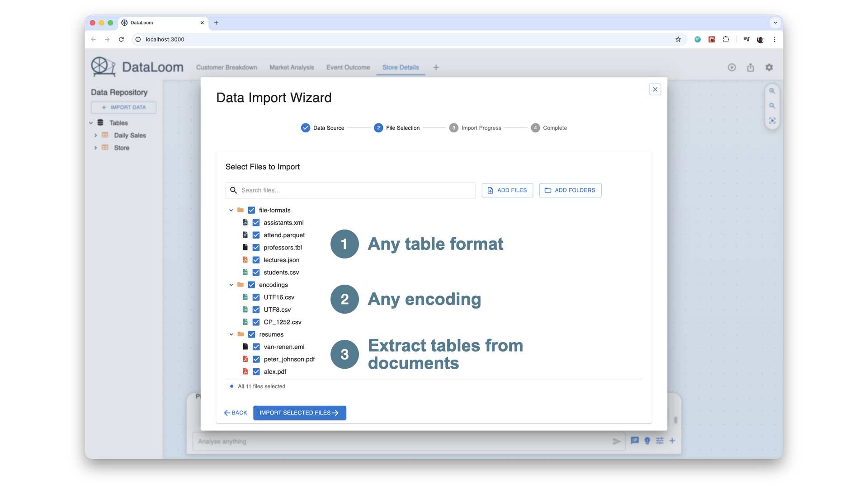Click the lightbulb suggestions icon near the input bar
Screen dimensions: 868x488
point(647,441)
